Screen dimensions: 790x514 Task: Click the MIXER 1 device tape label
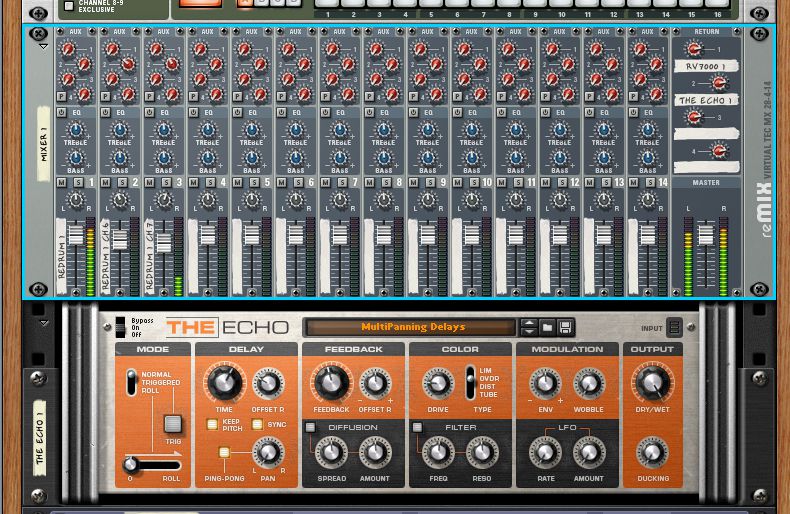(x=44, y=143)
